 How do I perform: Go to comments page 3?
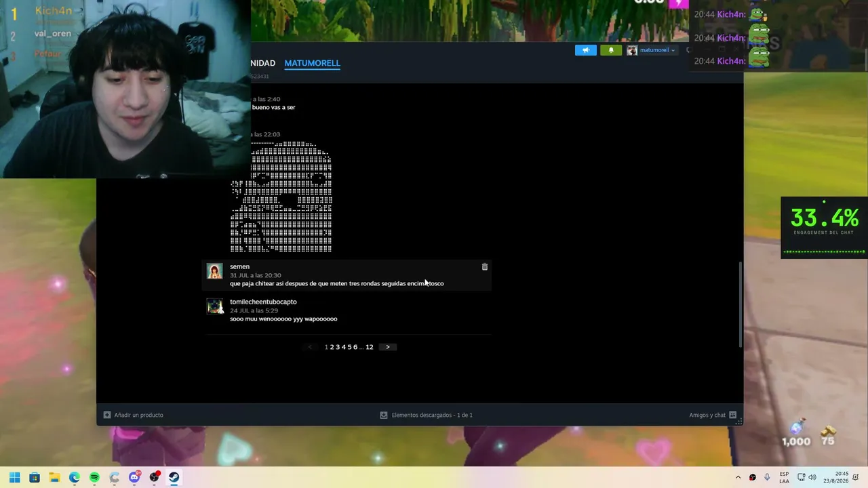point(338,347)
